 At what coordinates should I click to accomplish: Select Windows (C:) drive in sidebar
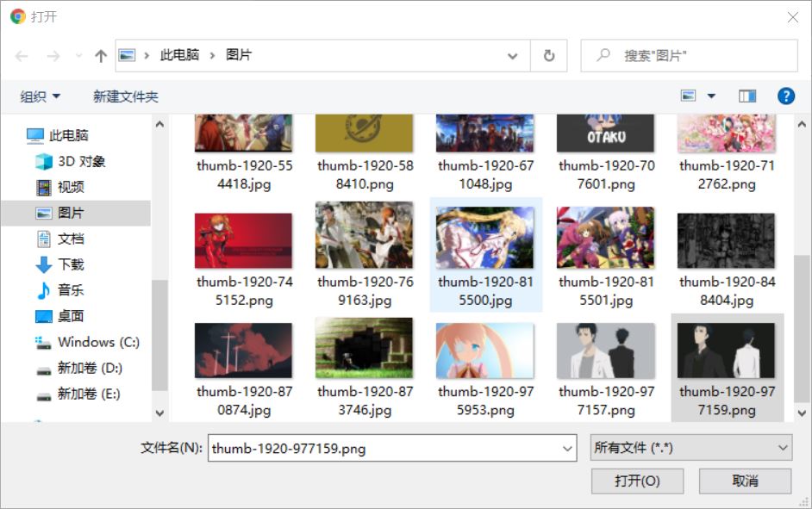point(88,343)
